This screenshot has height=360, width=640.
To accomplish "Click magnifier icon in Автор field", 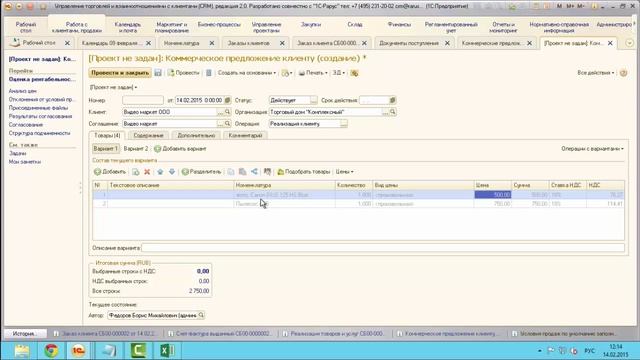I will tap(201, 315).
